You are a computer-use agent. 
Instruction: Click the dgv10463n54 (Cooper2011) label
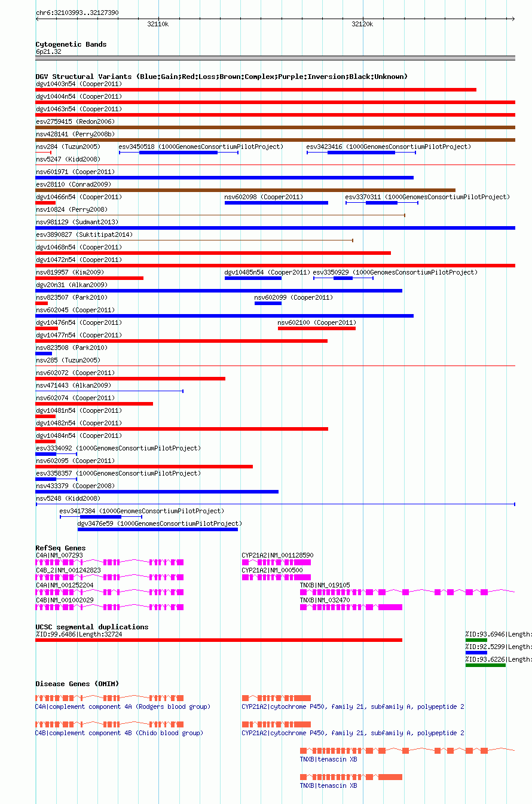(x=79, y=109)
